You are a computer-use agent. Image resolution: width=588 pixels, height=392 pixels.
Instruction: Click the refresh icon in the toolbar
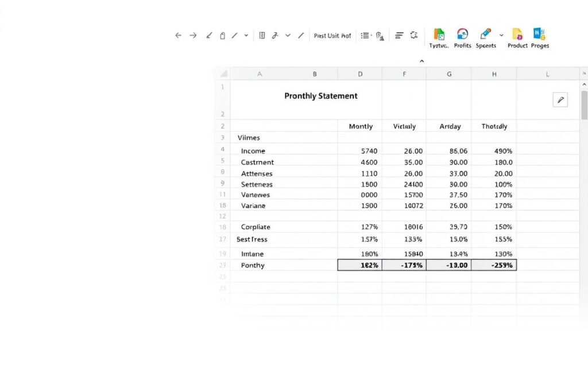(414, 35)
